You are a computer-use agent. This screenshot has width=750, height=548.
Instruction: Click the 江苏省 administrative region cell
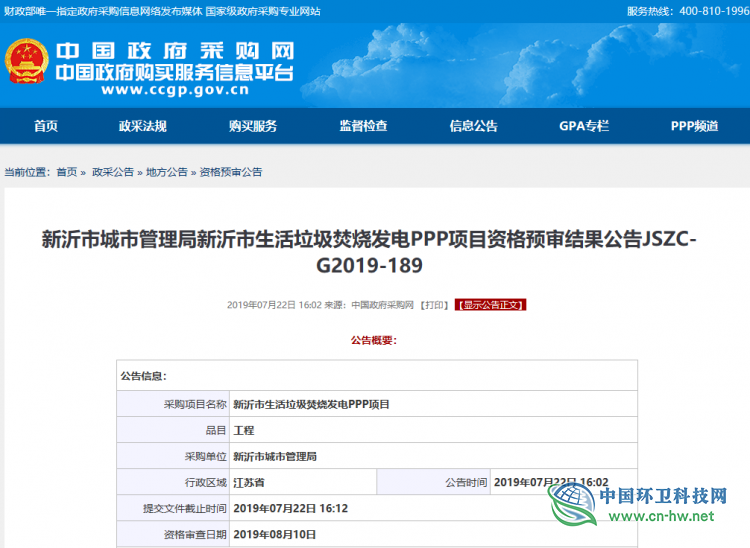[303, 482]
